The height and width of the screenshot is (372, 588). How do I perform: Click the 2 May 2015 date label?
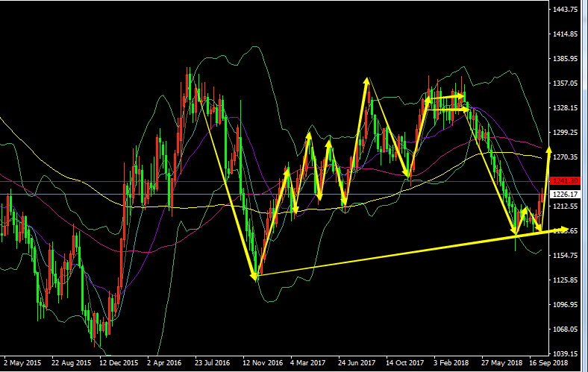[x=22, y=363]
